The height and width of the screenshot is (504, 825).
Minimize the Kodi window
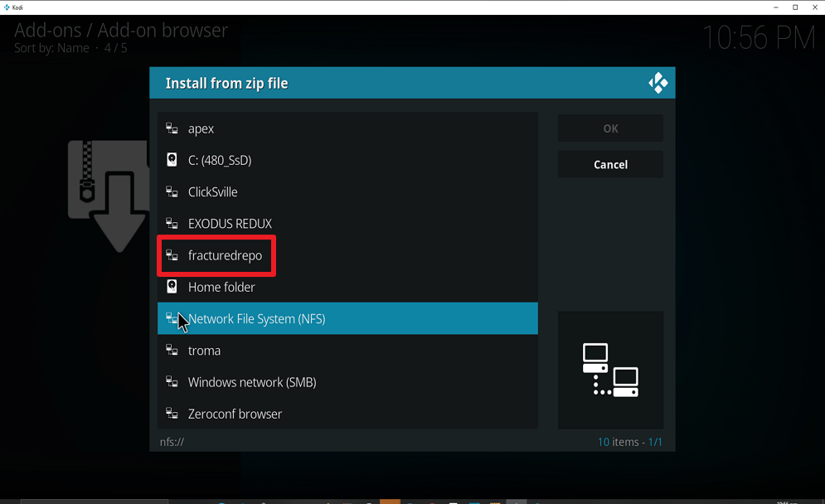(x=775, y=7)
